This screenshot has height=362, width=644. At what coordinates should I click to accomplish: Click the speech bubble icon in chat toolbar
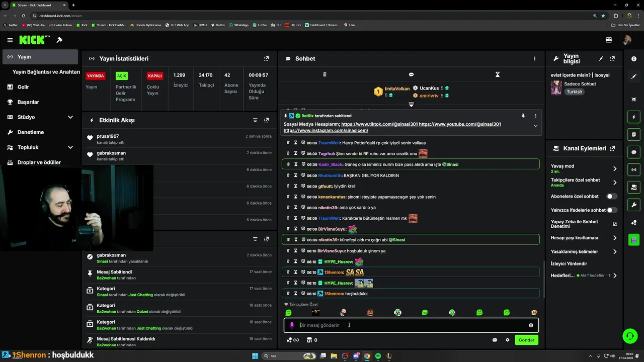411,74
